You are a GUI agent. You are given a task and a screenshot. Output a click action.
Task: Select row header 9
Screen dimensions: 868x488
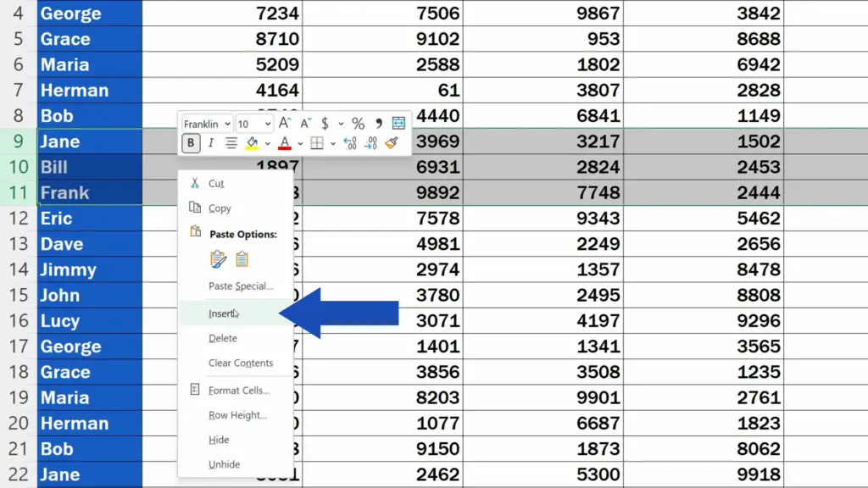19,141
